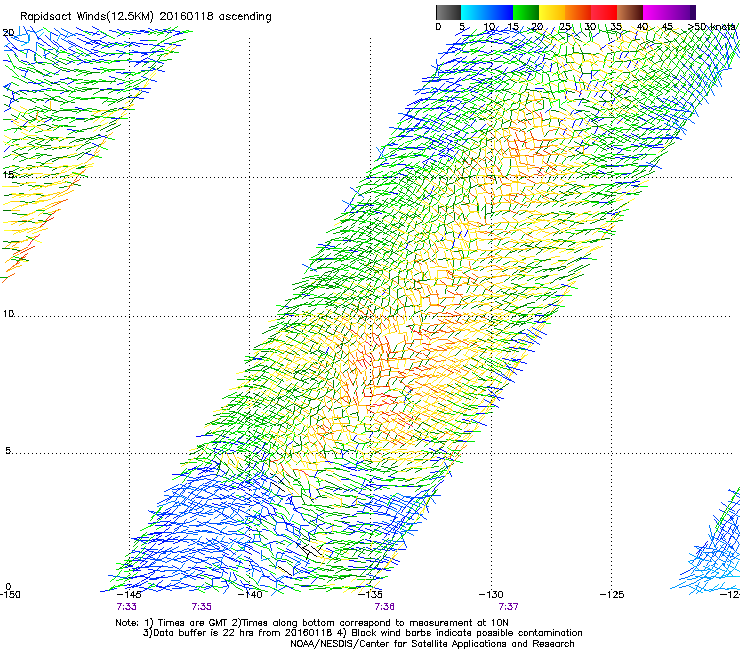Screen dimensions: 740x650
Task: Click the longitude label '-125'
Action: (x=612, y=594)
